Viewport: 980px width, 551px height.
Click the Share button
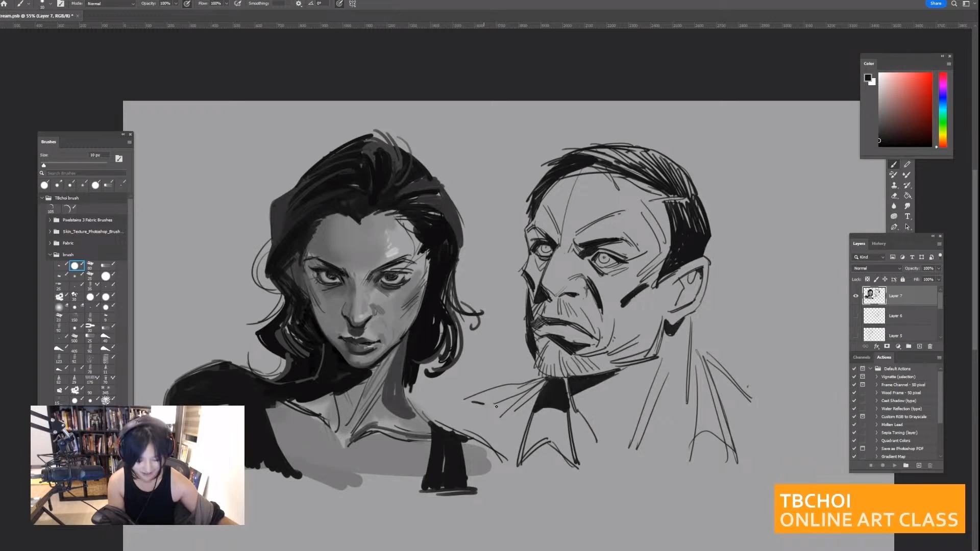[x=936, y=4]
